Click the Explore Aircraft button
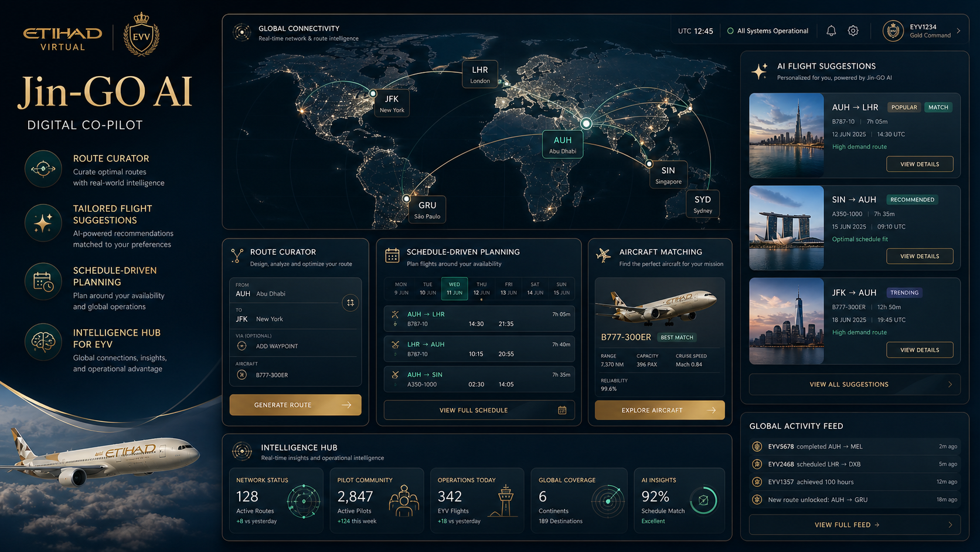This screenshot has height=552, width=980. [x=660, y=410]
